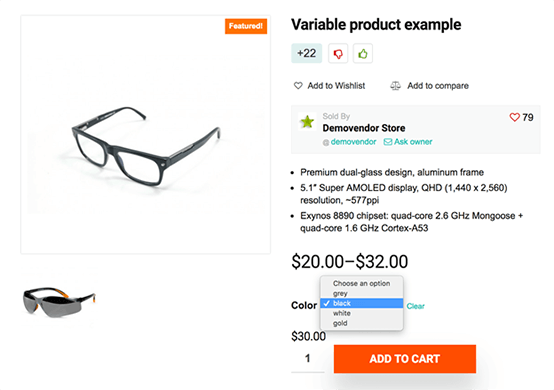Click the sunglasses thumbnail image

[59, 301]
